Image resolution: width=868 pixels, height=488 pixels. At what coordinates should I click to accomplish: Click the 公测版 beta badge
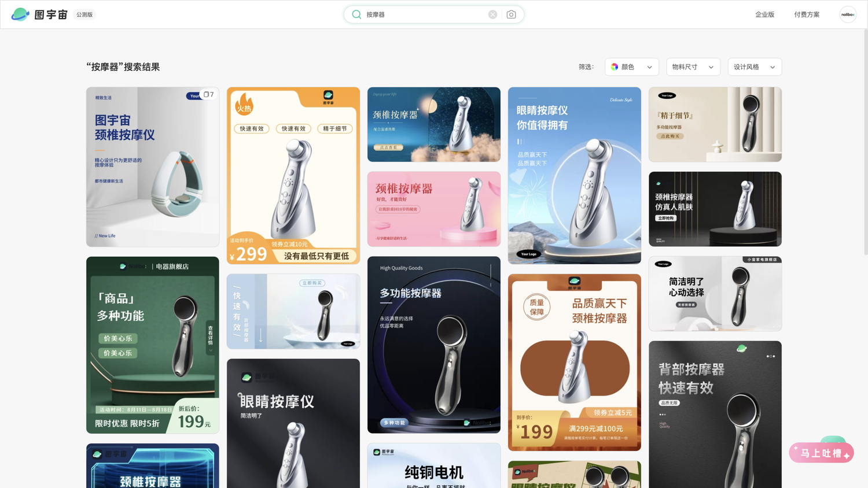click(84, 14)
